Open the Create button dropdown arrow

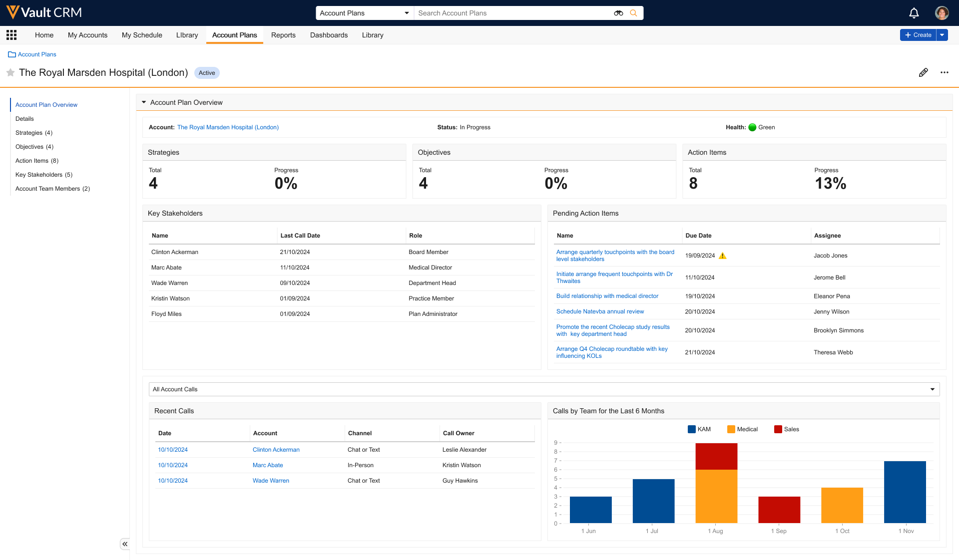(x=942, y=35)
